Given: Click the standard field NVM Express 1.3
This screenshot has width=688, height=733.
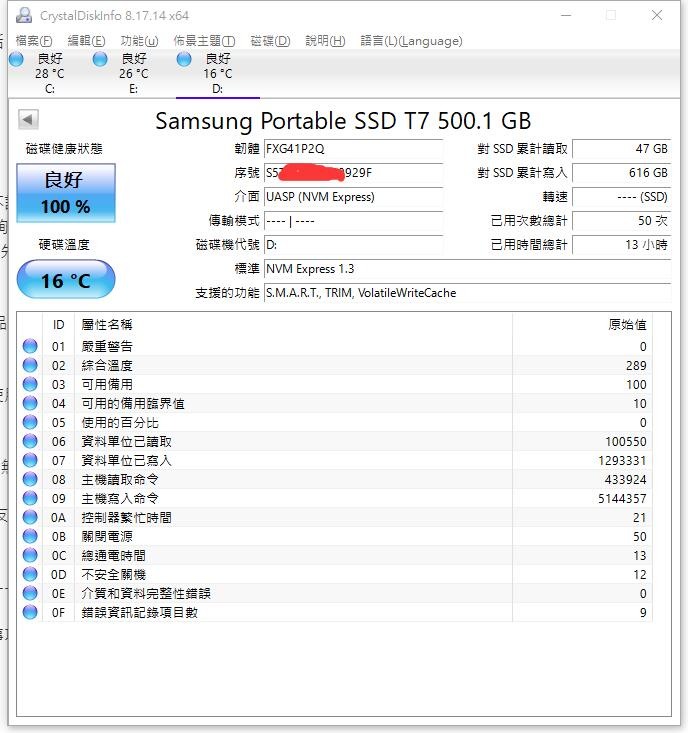Looking at the screenshot, I should tap(467, 269).
